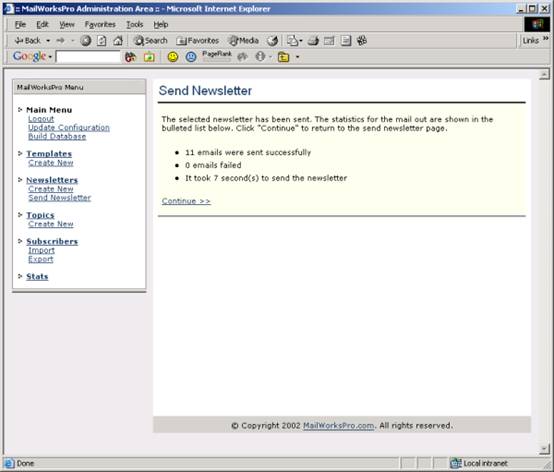Click the Google Up folder icon
This screenshot has height=472, width=554.
(x=283, y=57)
